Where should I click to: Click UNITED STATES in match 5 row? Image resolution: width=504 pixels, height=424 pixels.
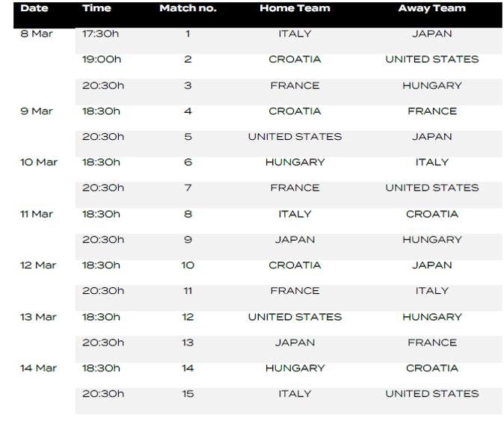[295, 137]
